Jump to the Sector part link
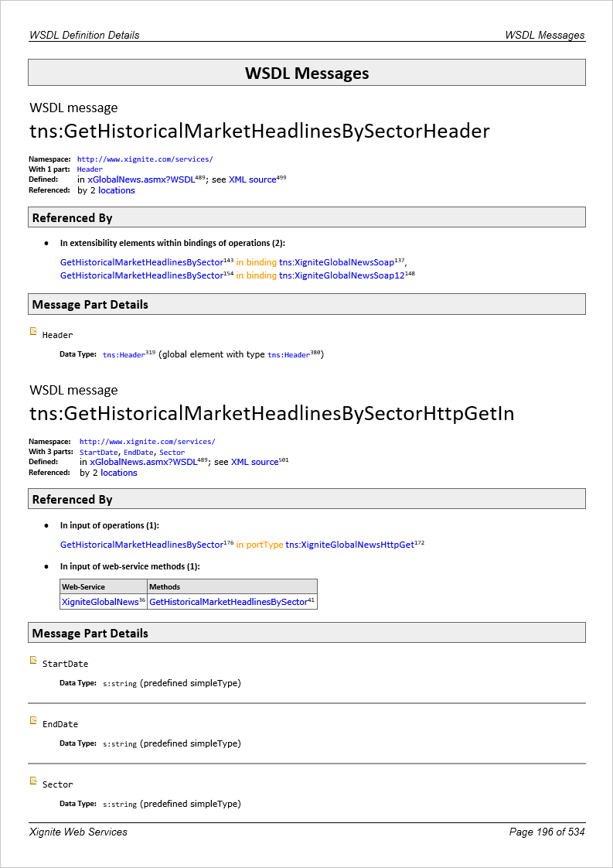Viewport: 613px width, 868px height. [172, 452]
